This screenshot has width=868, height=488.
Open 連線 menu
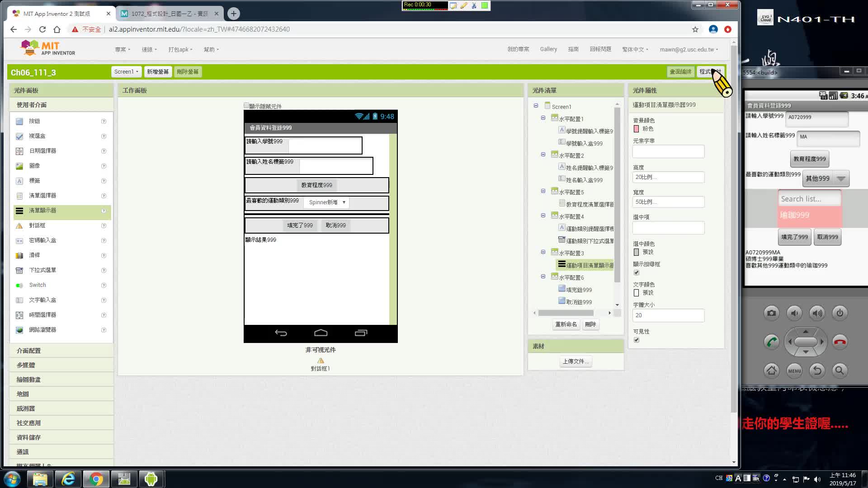[149, 50]
